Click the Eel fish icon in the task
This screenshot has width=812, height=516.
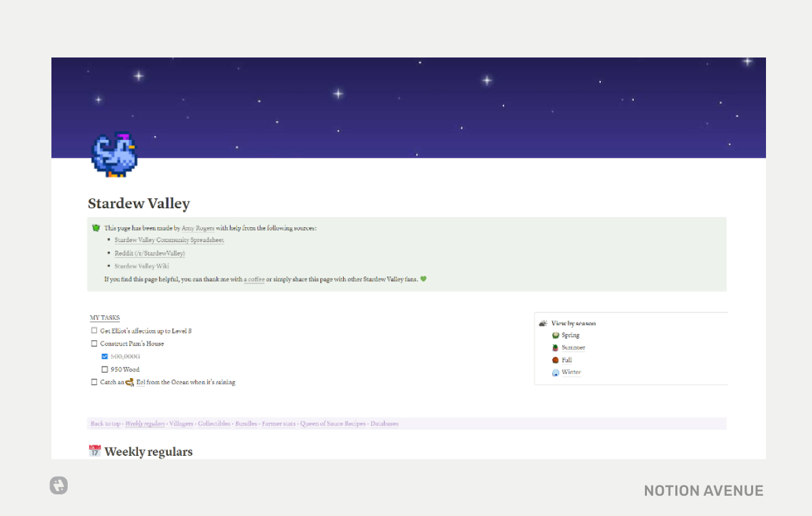(x=129, y=381)
